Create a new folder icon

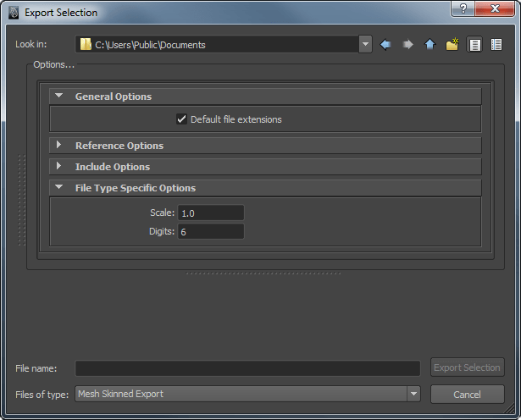(452, 44)
